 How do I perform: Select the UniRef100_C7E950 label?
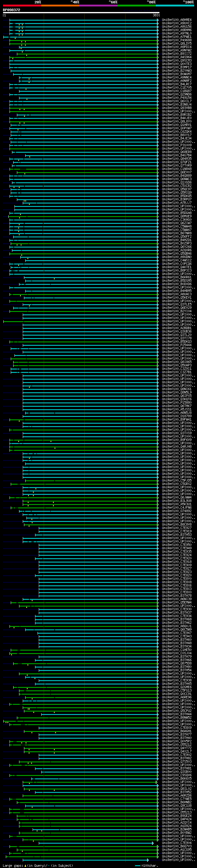tap(177, 545)
